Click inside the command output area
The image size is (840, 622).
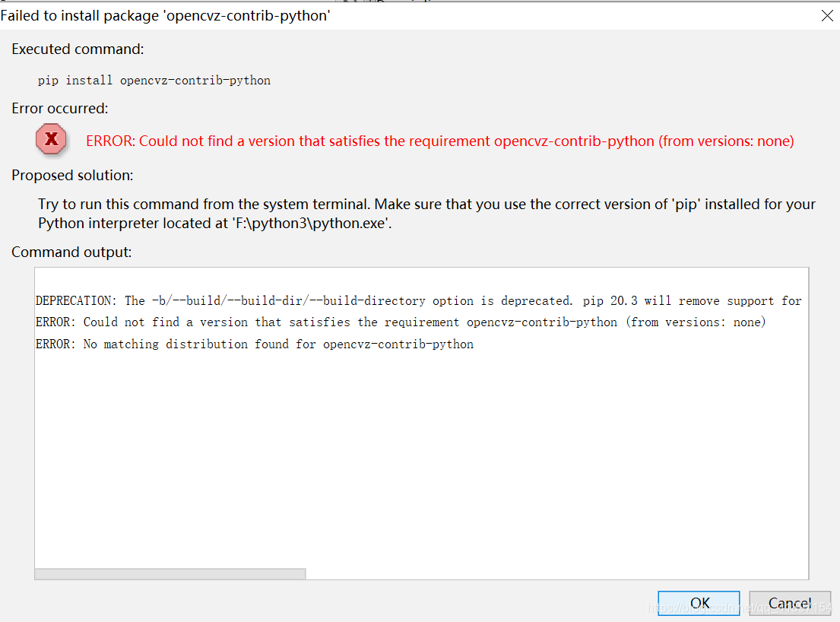pos(422,426)
